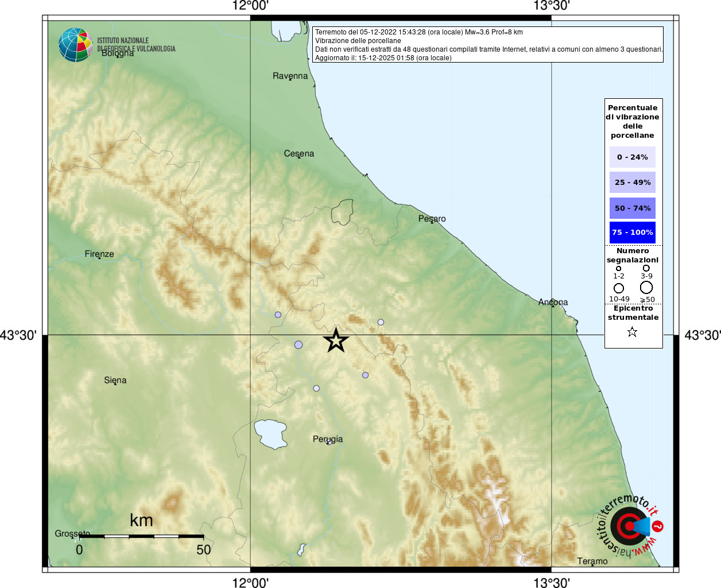
Task: Click the Pesaro city label
Action: pos(432,218)
